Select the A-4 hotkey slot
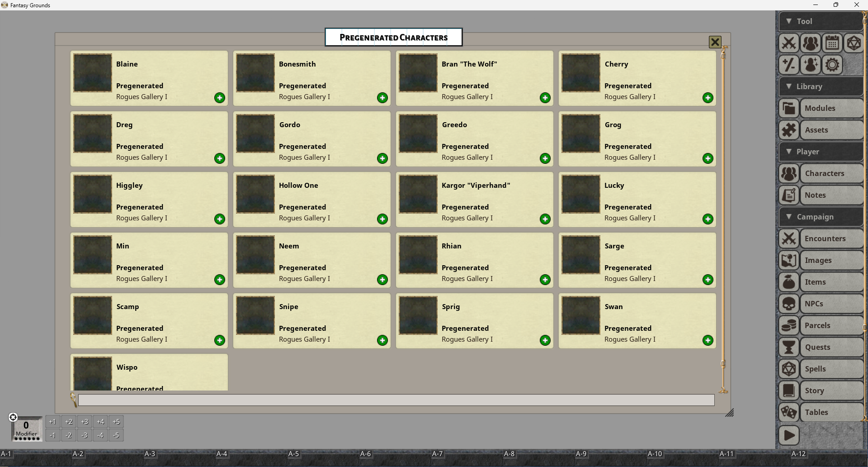Viewport: 868px width, 467px height. (x=251, y=458)
